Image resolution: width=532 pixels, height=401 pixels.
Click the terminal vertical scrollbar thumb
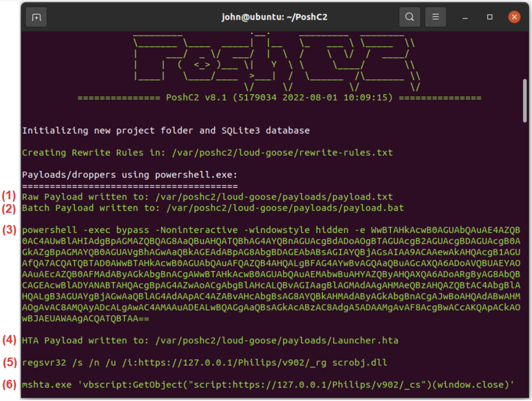[525, 100]
